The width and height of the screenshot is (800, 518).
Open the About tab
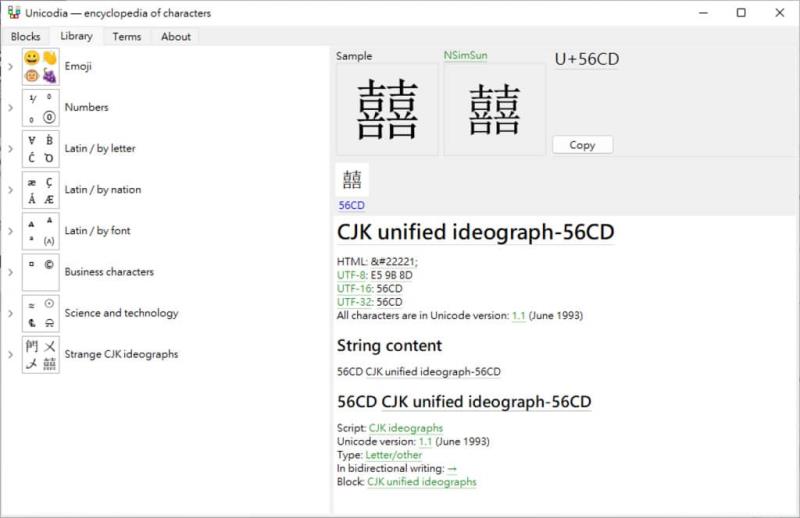click(x=176, y=37)
